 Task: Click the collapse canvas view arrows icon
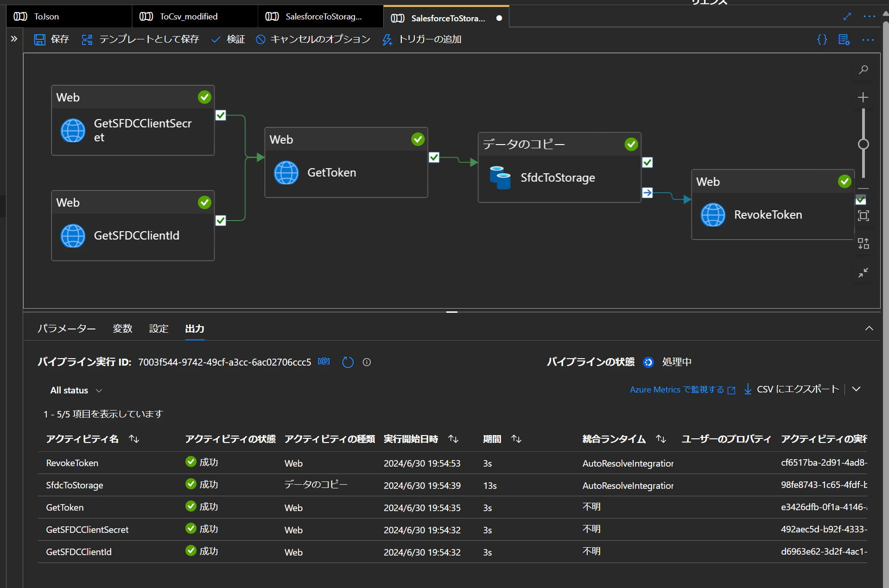pos(863,273)
